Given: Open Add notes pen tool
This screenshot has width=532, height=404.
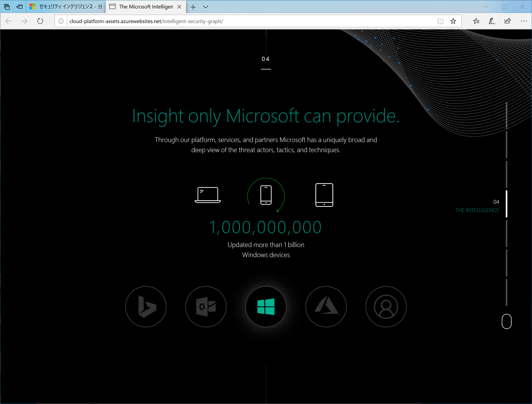Looking at the screenshot, I should [492, 21].
